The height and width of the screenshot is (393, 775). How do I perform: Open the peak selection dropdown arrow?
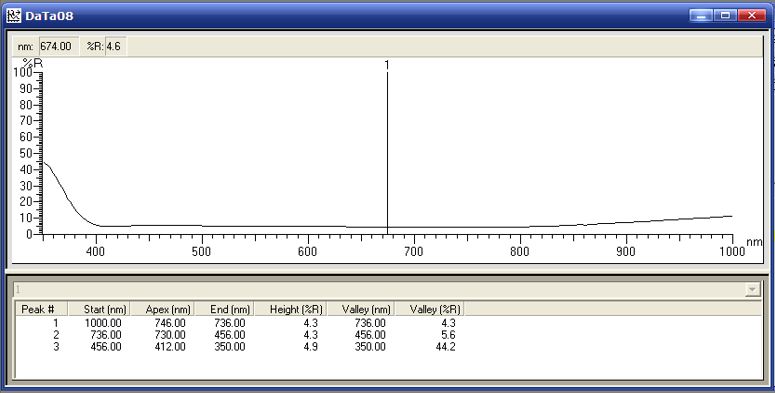[x=752, y=289]
